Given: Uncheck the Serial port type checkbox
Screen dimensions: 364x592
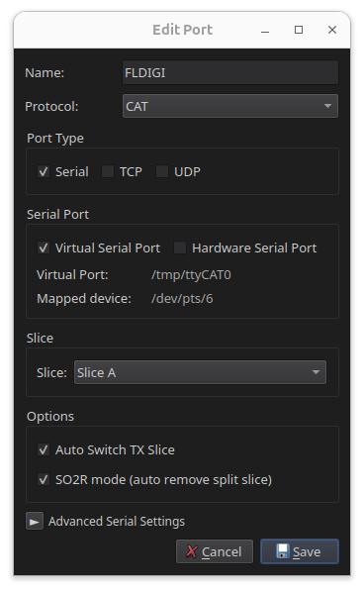Looking at the screenshot, I should (44, 172).
